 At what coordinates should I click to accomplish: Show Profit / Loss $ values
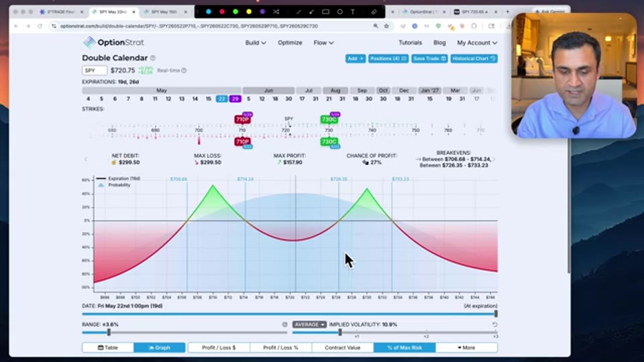[x=219, y=348]
